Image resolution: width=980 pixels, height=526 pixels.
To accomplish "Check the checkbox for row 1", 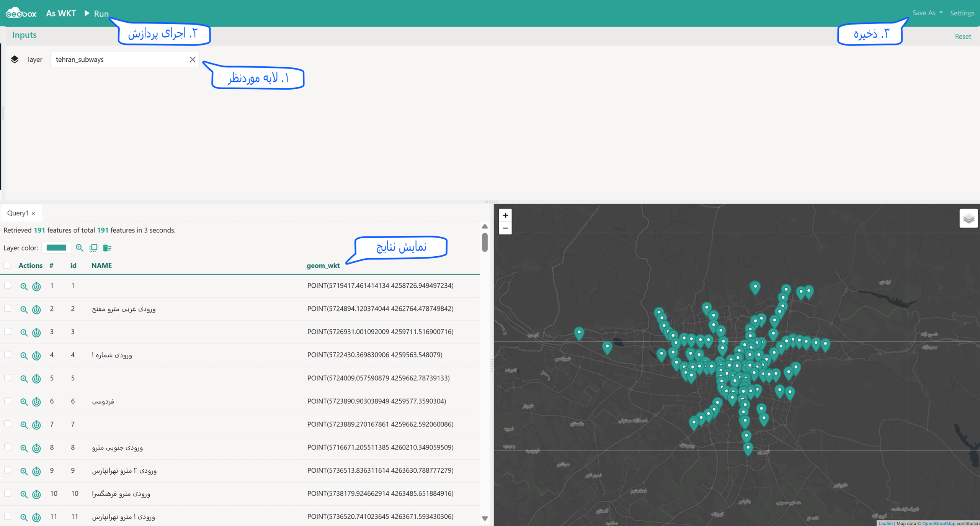I will click(8, 285).
